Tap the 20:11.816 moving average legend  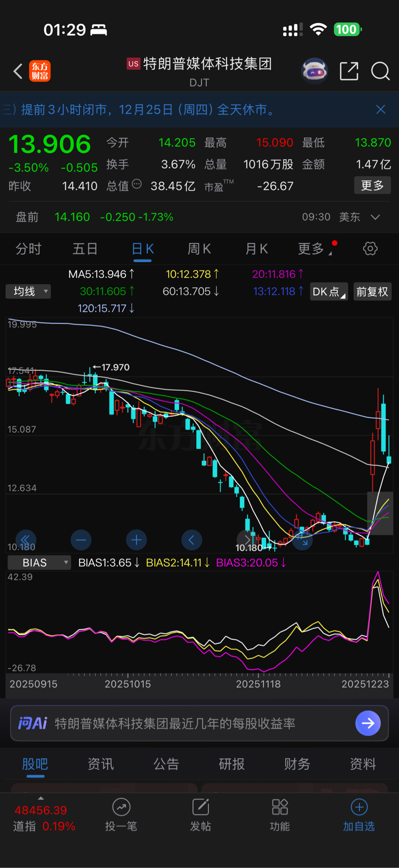tap(278, 274)
